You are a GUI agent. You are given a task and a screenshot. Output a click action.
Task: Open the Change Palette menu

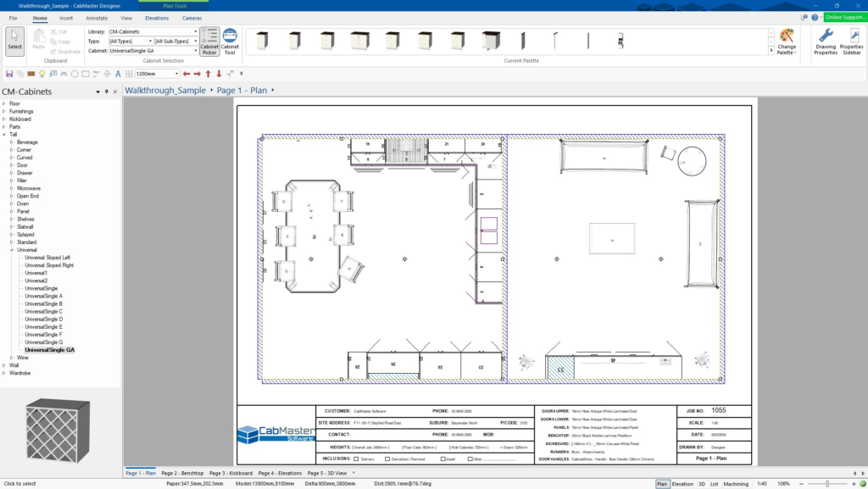(x=787, y=41)
